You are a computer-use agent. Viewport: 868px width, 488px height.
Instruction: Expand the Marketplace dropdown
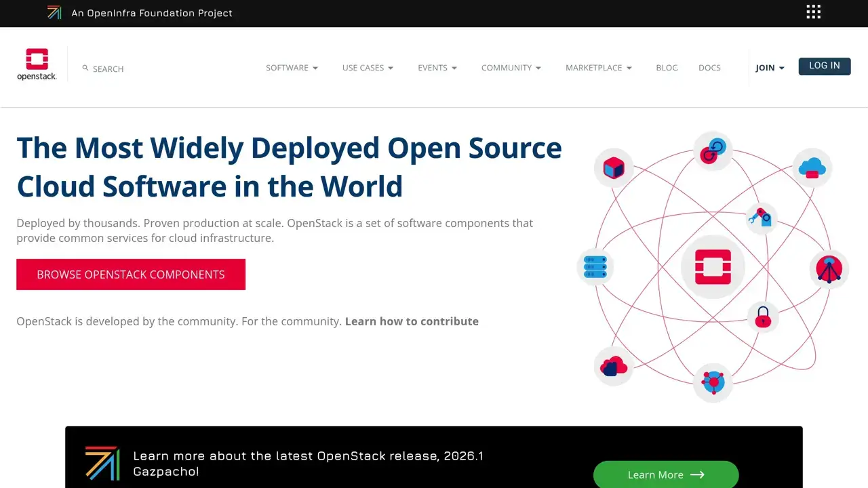pos(599,68)
